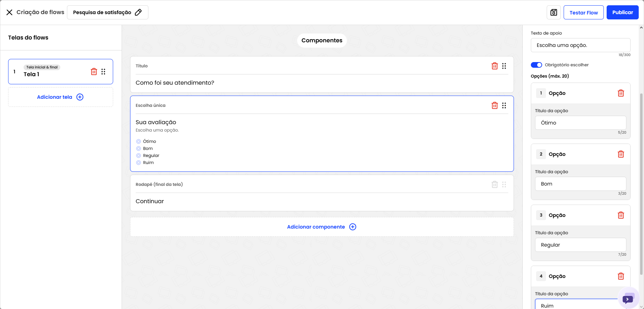Select the Ruim radio option
The image size is (644, 309).
pyautogui.click(x=139, y=163)
